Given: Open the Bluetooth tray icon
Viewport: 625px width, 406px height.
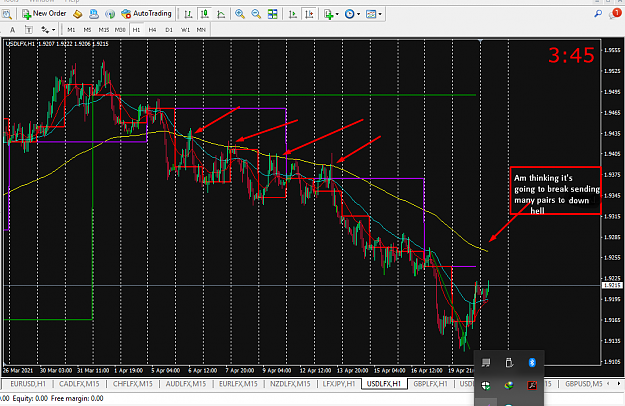Looking at the screenshot, I should tap(532, 362).
